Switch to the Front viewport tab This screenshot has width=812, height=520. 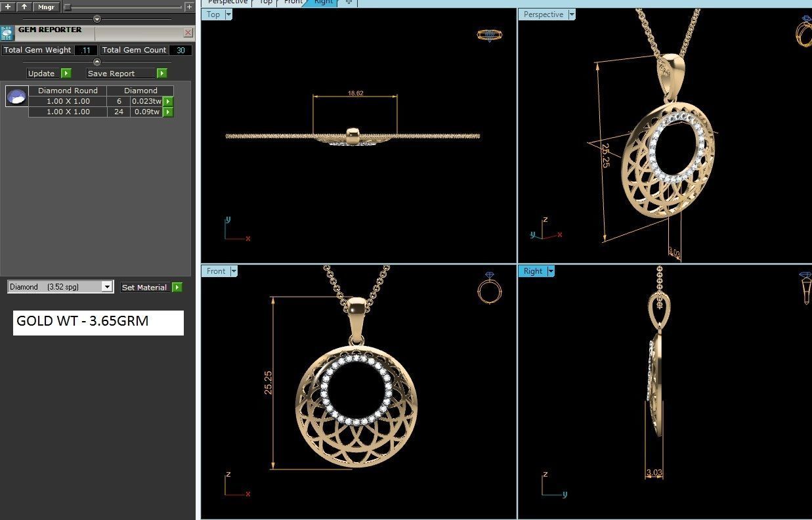pyautogui.click(x=293, y=2)
